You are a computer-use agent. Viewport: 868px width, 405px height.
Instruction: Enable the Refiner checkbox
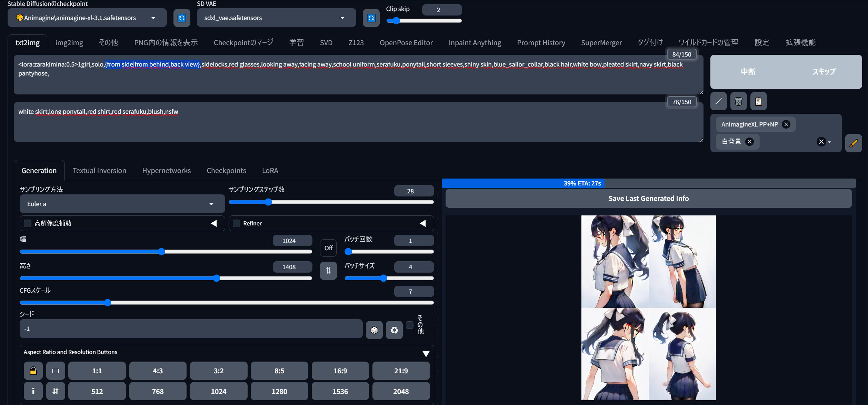(x=237, y=223)
